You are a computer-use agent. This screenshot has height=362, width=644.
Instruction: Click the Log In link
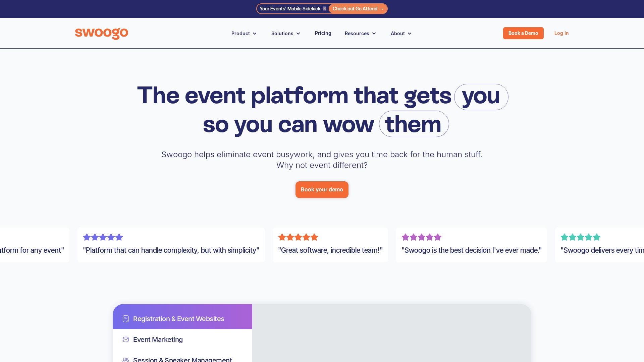pos(561,33)
